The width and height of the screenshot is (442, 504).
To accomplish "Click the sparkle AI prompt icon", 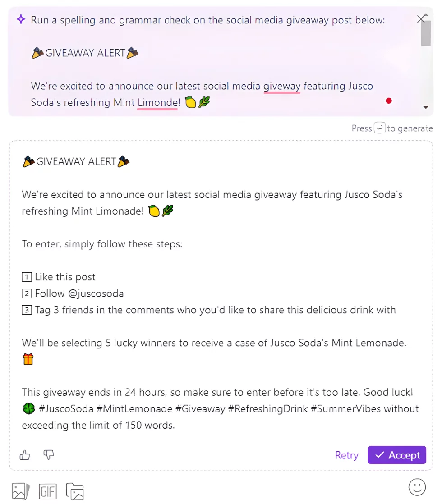I will point(20,19).
